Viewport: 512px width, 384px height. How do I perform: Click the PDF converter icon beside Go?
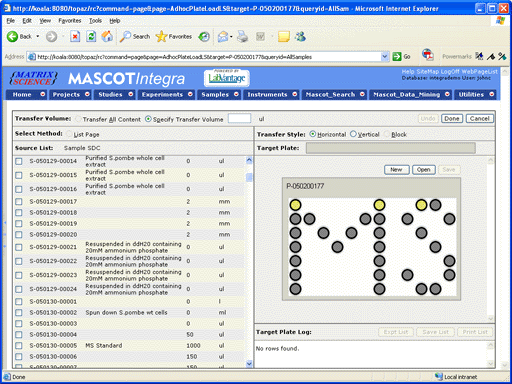pos(427,54)
